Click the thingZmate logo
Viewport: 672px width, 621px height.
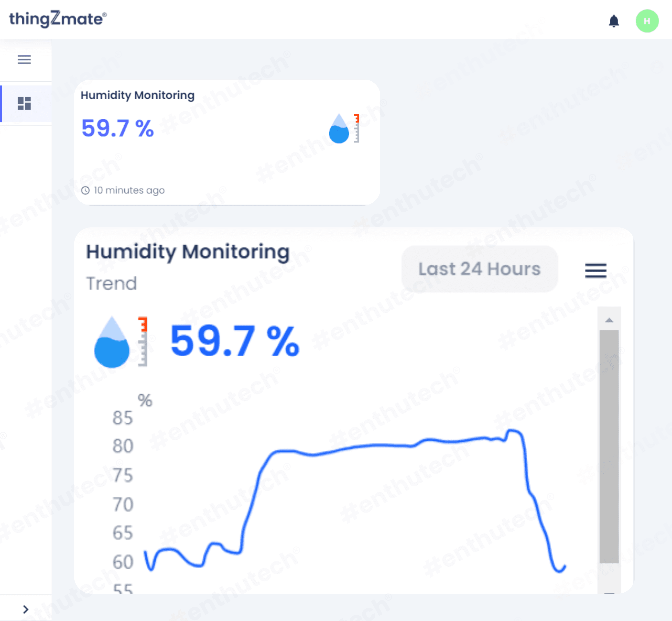pos(57,19)
